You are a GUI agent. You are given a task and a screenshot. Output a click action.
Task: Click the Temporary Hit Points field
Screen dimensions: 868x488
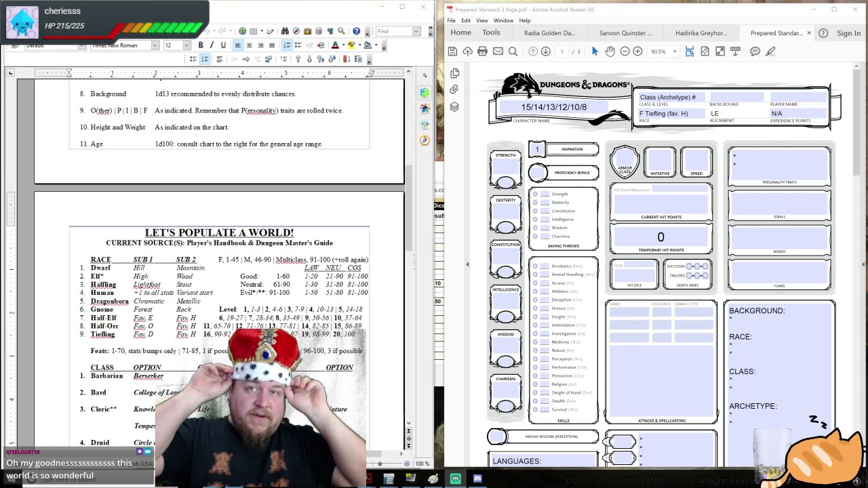click(660, 237)
